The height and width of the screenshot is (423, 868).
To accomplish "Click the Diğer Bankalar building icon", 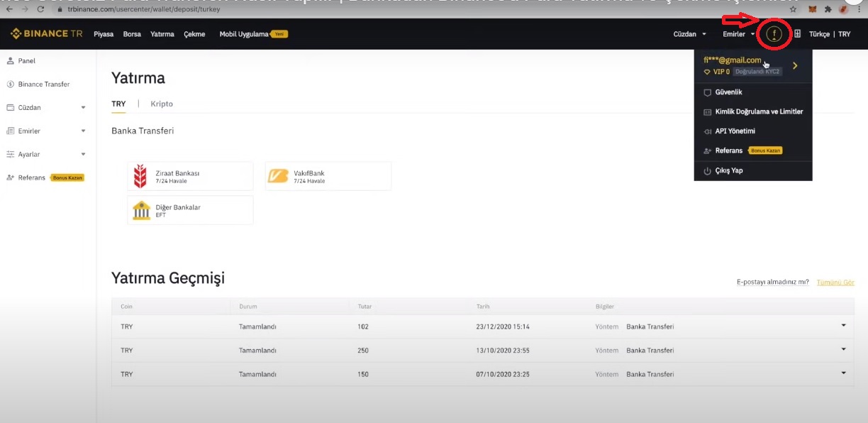I will click(x=141, y=210).
